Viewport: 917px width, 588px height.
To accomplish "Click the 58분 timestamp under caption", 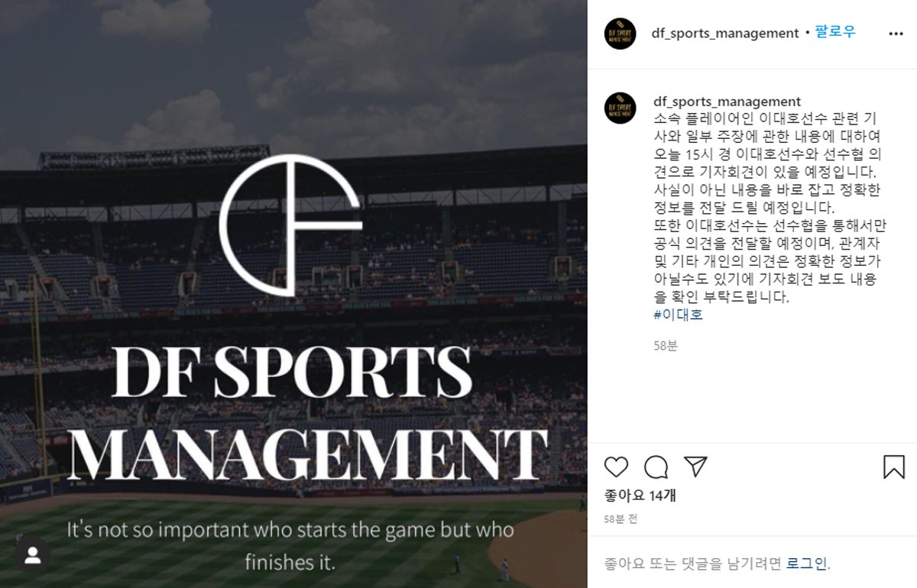I will coord(666,346).
